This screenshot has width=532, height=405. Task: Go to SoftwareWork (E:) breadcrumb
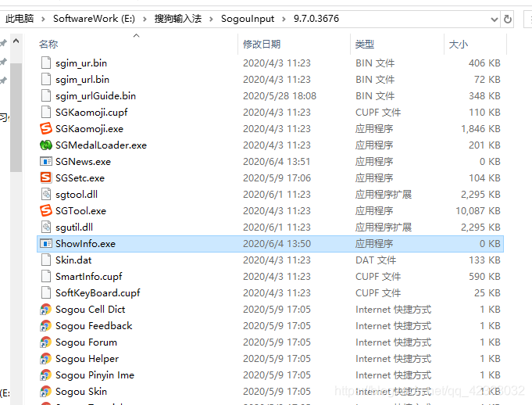[x=94, y=19]
